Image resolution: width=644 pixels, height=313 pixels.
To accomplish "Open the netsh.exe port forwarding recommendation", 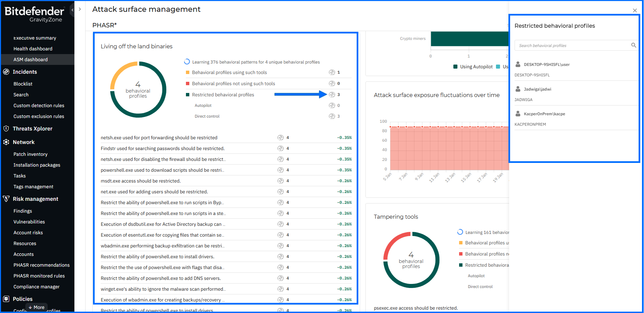I will [159, 138].
